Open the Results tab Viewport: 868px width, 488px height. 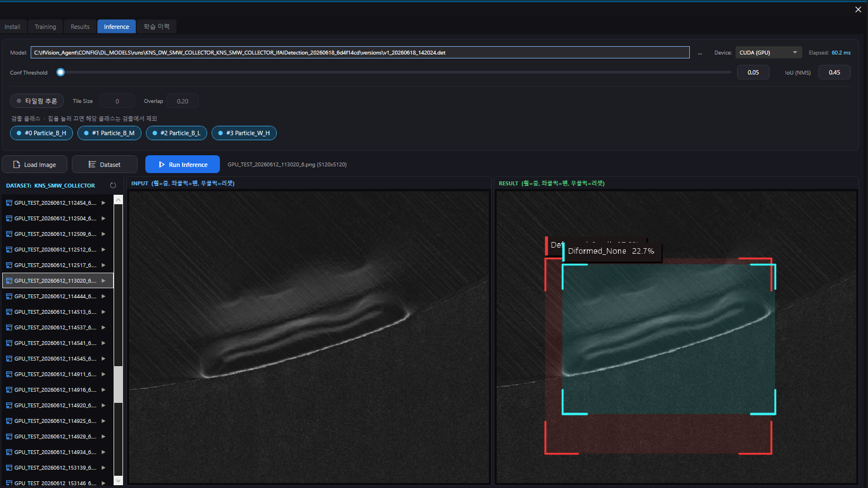(x=80, y=27)
